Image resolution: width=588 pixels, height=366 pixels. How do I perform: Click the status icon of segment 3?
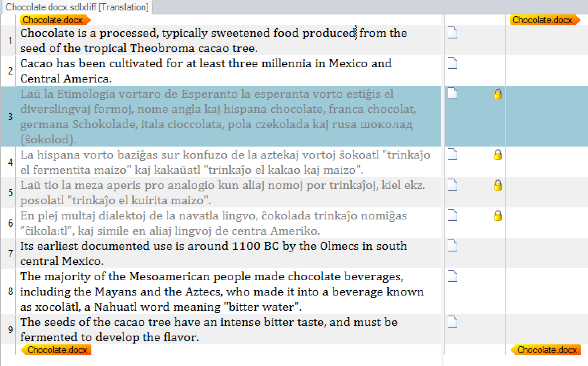pos(452,94)
